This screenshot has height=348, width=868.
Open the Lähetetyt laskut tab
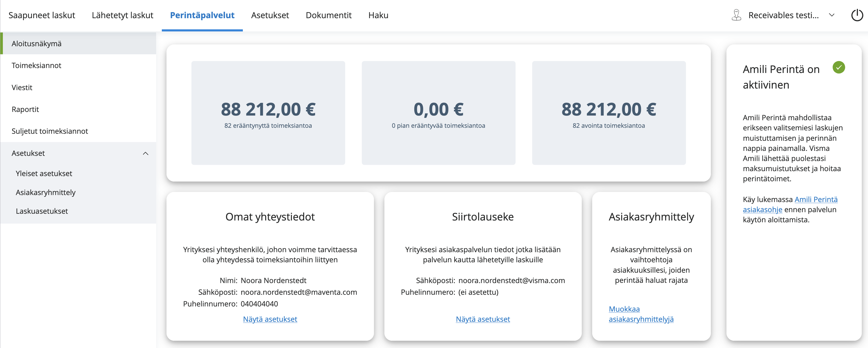122,15
